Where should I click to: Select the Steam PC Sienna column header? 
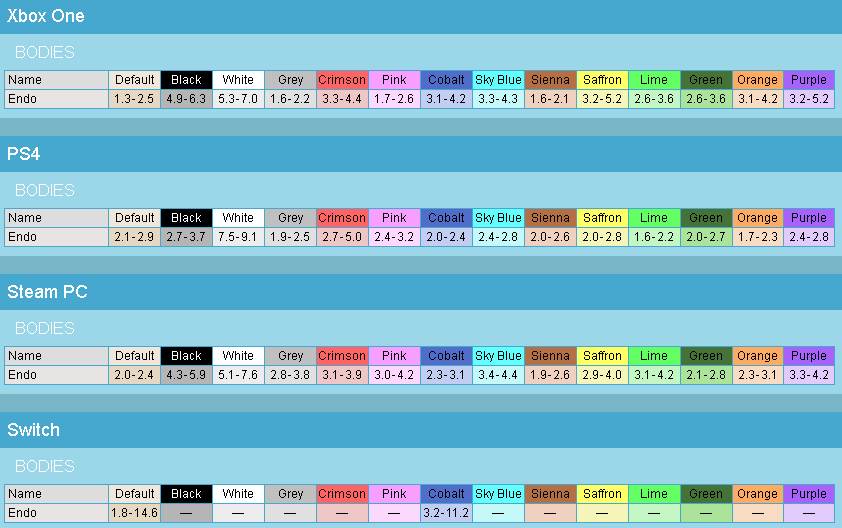[550, 356]
